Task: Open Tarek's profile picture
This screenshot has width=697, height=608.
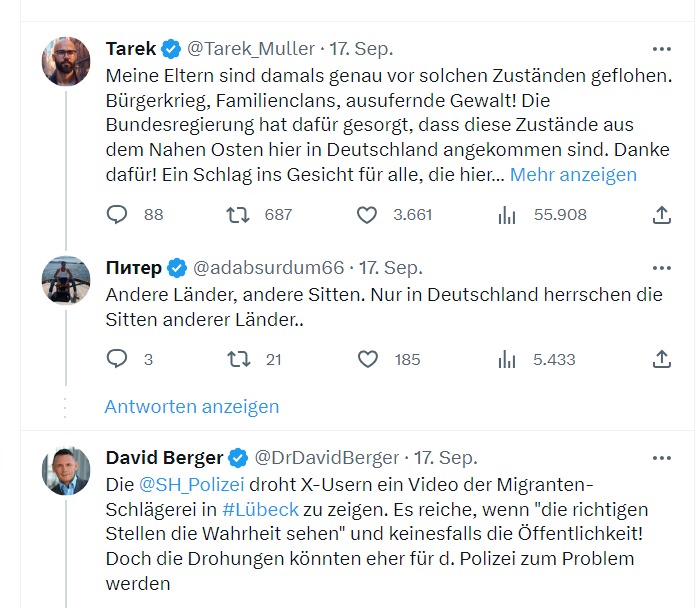Action: (66, 61)
